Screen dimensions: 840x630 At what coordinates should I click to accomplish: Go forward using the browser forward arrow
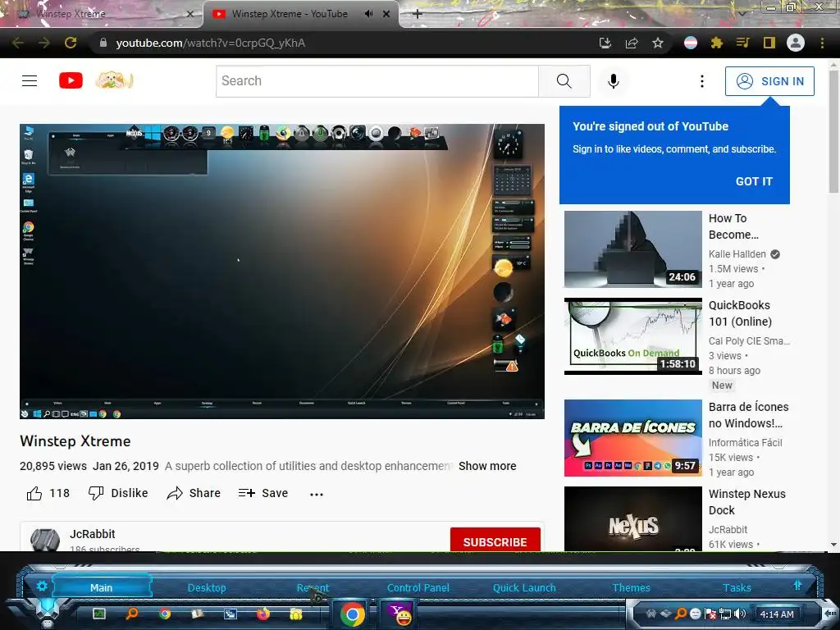44,43
